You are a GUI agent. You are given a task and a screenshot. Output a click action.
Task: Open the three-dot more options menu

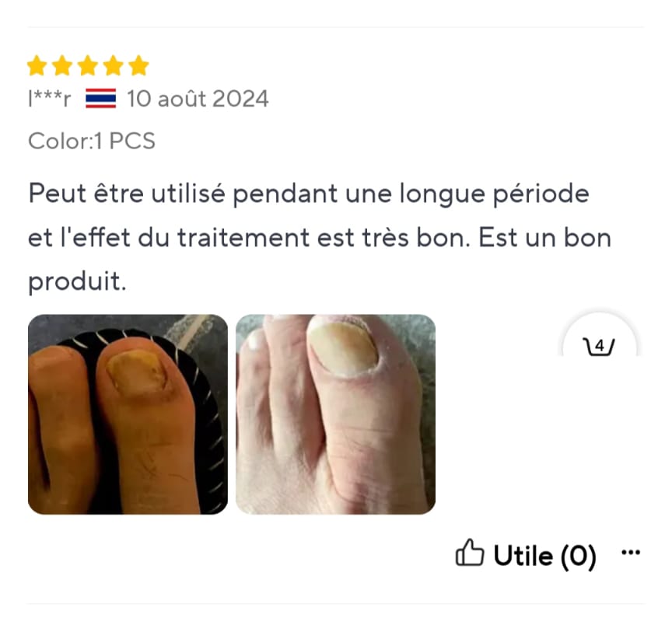coord(631,552)
